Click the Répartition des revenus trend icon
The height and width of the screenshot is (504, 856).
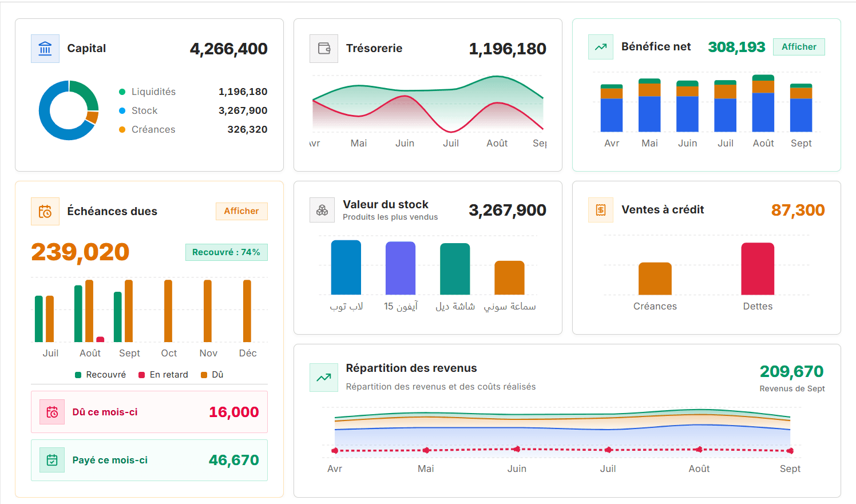324,378
